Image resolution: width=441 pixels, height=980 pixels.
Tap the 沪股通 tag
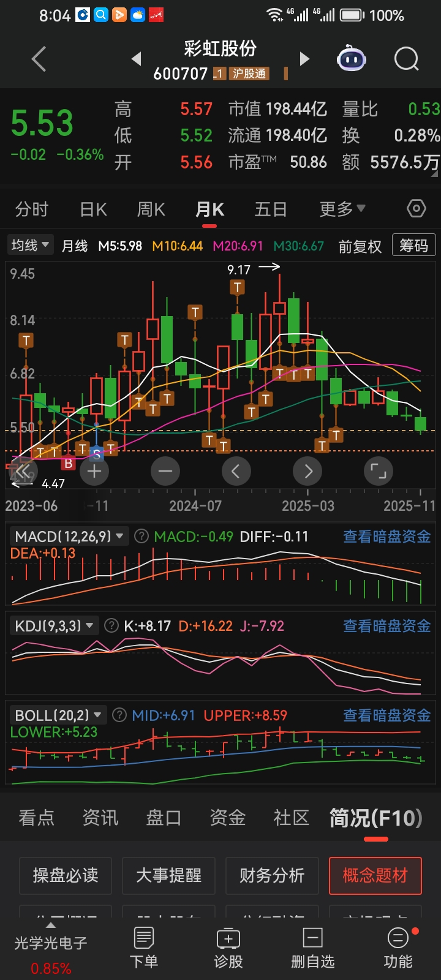coord(249,73)
